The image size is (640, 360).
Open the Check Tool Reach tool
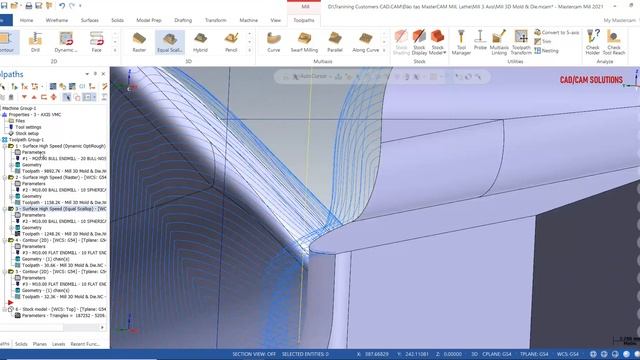[613, 42]
